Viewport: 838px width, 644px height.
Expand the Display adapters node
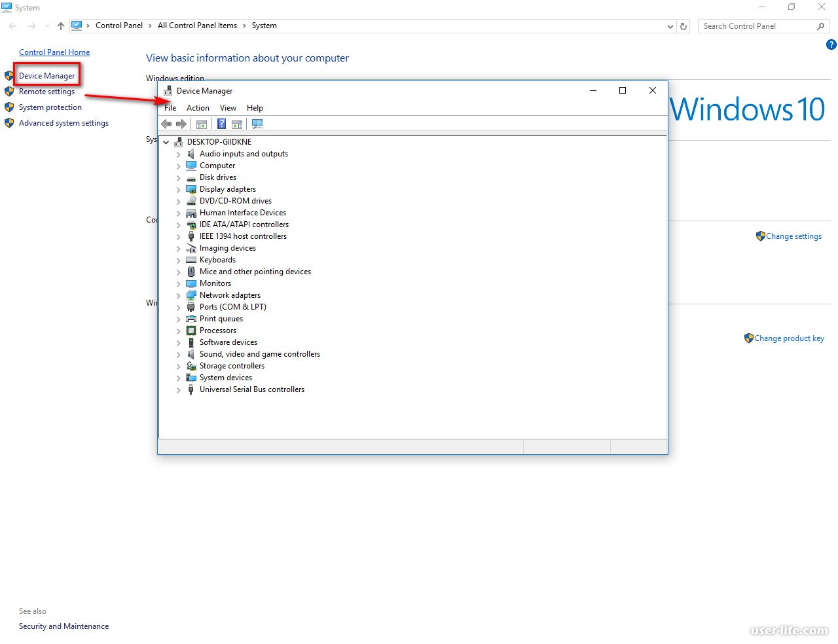178,190
